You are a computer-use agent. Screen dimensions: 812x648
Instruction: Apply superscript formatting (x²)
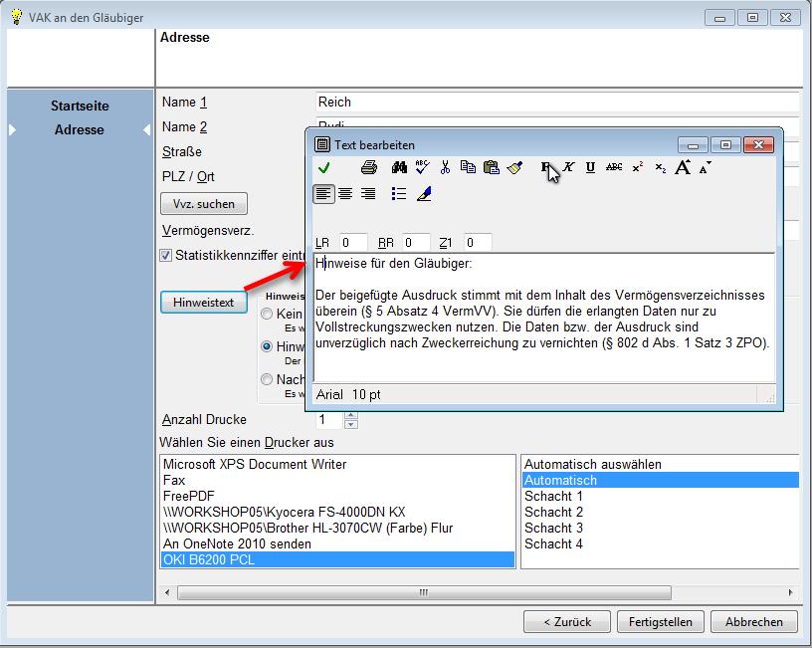[638, 168]
